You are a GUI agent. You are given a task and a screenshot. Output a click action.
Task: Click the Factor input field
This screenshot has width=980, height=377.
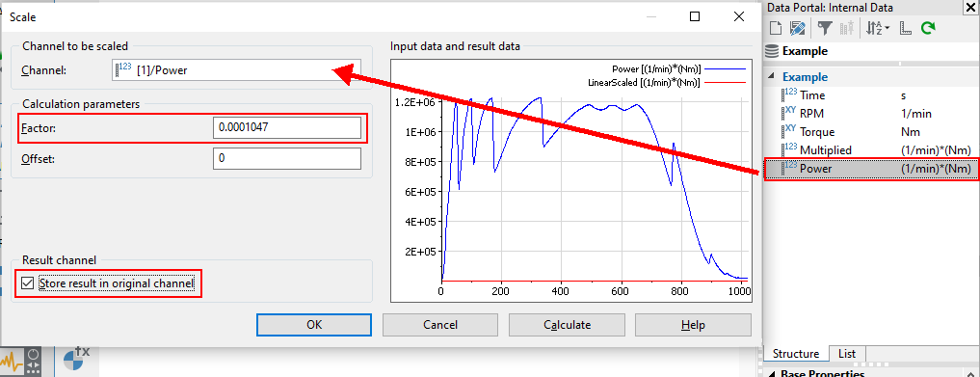(287, 127)
